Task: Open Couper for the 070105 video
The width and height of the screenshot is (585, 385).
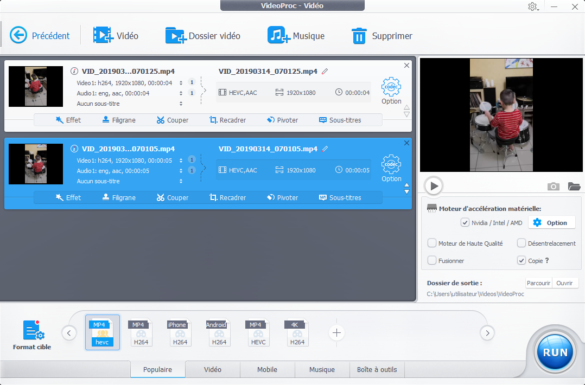Action: [172, 198]
